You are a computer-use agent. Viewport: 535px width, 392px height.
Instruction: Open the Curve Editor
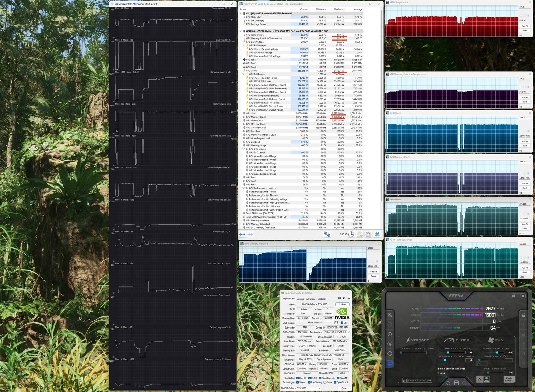(417, 380)
